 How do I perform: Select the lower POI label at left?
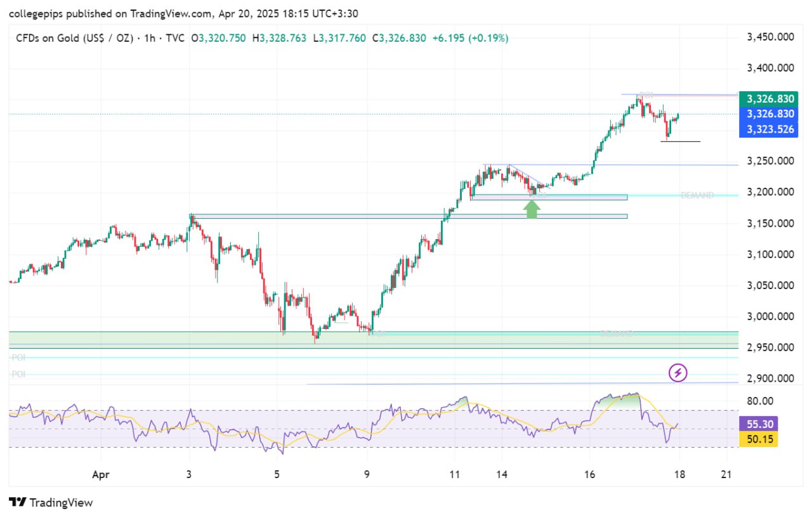[x=18, y=375]
